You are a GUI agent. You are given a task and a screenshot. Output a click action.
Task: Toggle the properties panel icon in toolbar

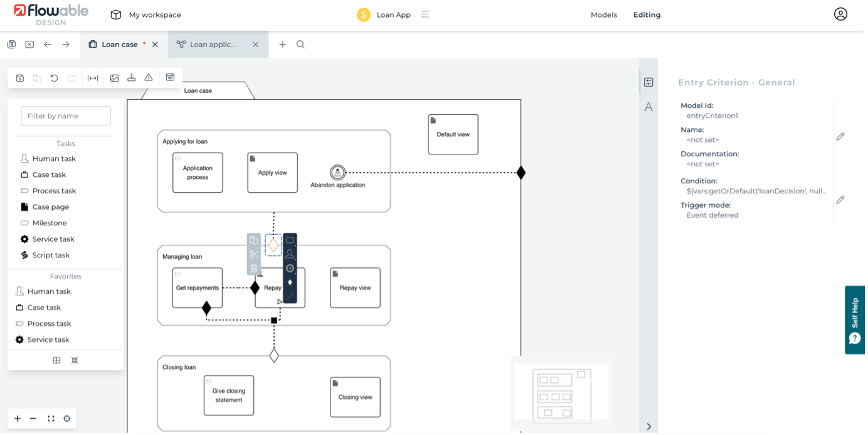[x=170, y=78]
